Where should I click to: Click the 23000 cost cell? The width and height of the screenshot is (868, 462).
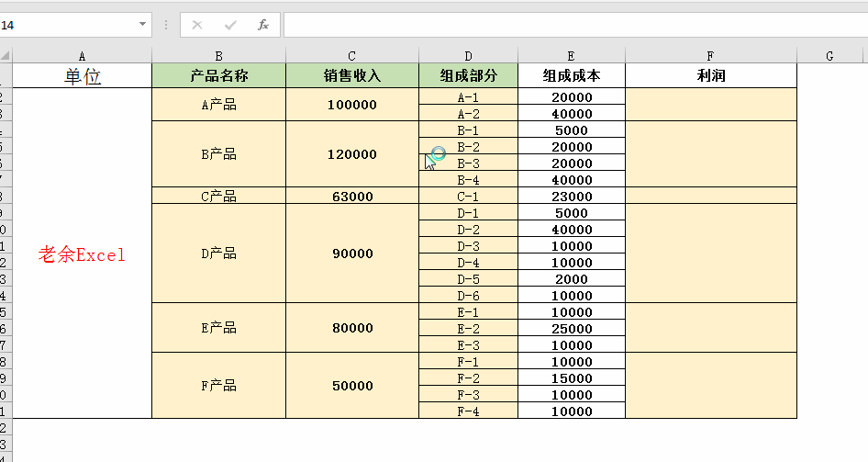tap(572, 196)
